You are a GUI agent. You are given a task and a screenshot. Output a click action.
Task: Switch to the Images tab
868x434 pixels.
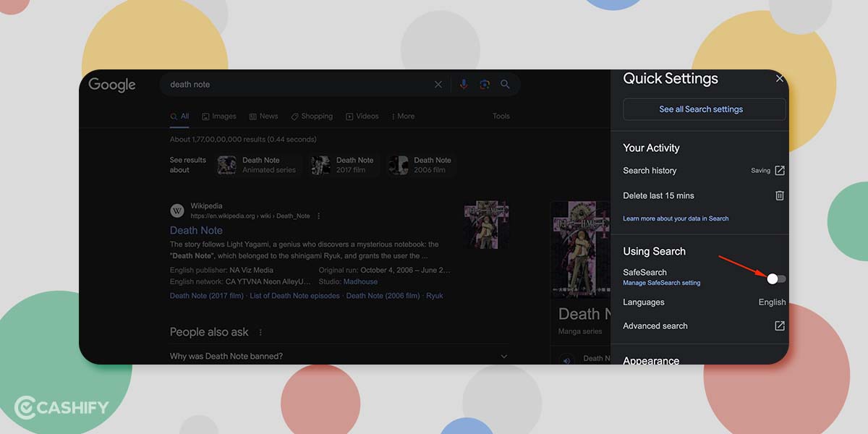click(218, 116)
